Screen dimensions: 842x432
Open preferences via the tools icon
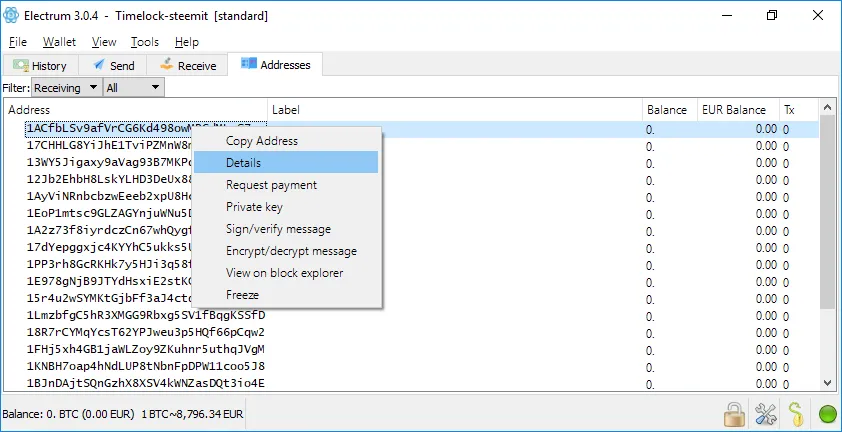click(x=766, y=414)
